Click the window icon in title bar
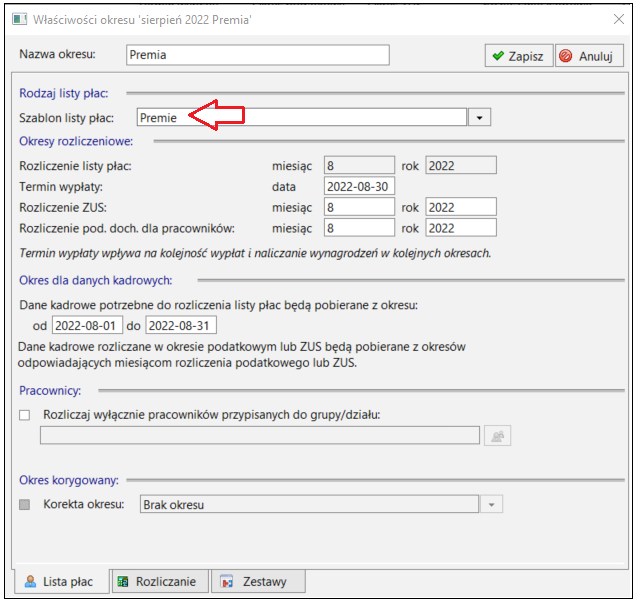Viewport: 638px width, 604px height. 20,20
